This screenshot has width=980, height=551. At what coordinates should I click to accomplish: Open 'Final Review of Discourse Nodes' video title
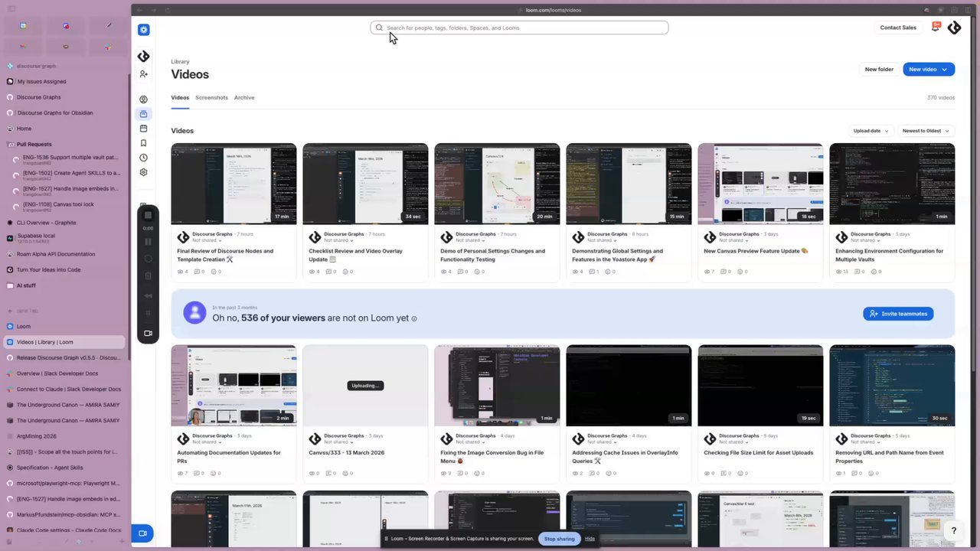point(225,255)
